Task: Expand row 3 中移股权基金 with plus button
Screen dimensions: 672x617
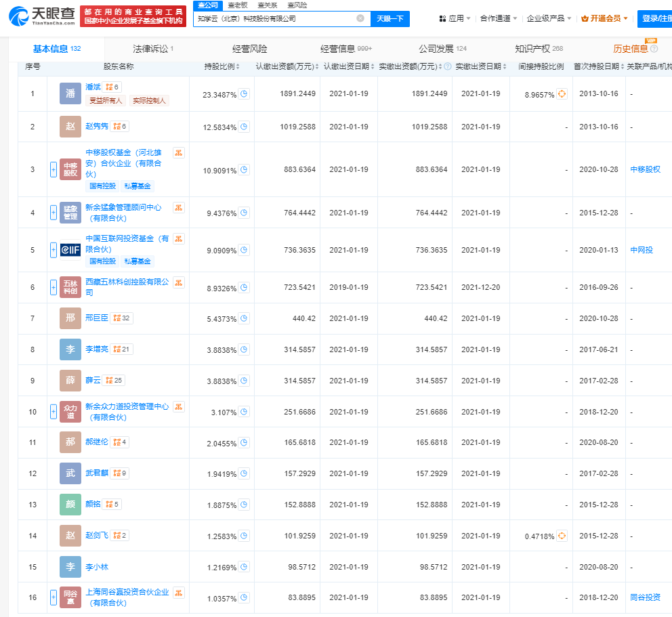Action: click(x=53, y=170)
